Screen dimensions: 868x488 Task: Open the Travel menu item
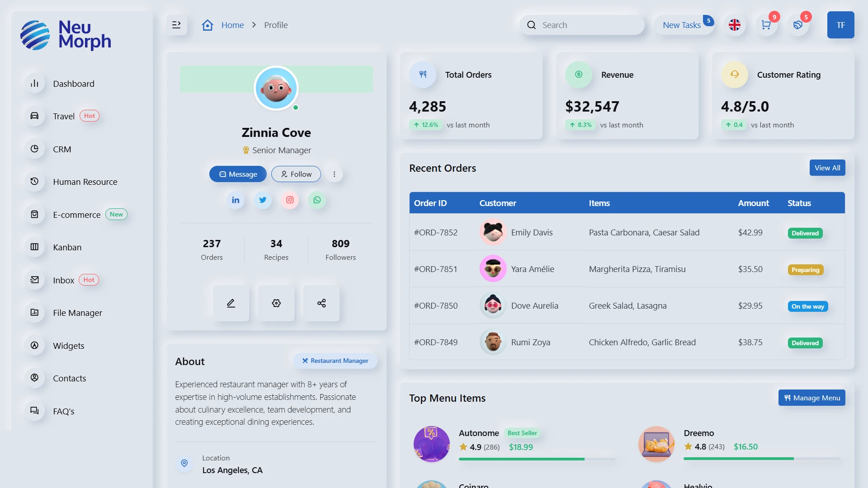click(64, 117)
